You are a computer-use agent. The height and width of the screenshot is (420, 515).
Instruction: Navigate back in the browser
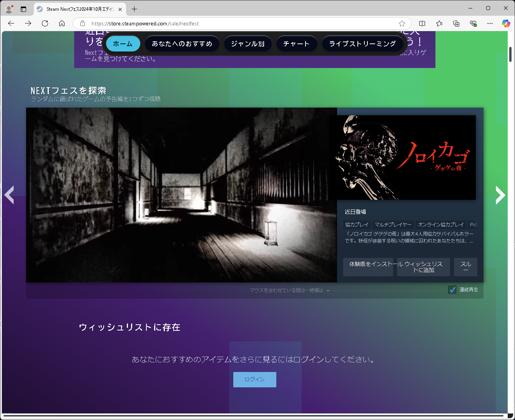[11, 23]
